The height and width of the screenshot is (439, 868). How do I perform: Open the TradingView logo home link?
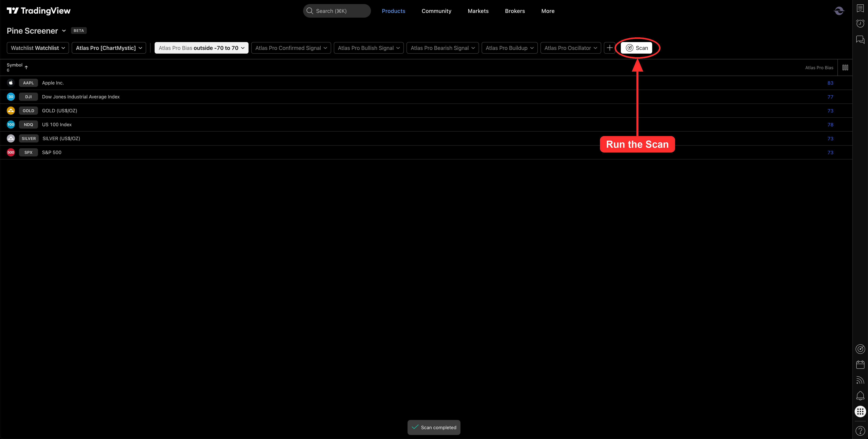(x=38, y=11)
